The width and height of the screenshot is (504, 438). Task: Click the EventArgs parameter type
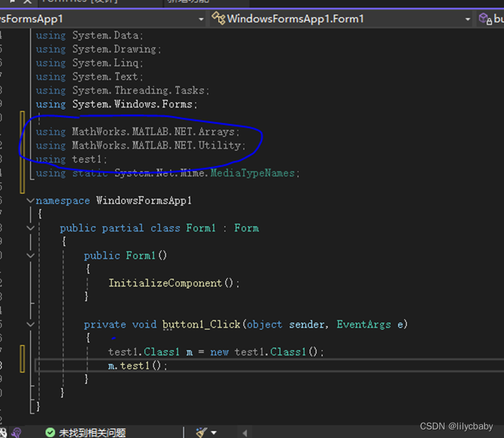(364, 324)
